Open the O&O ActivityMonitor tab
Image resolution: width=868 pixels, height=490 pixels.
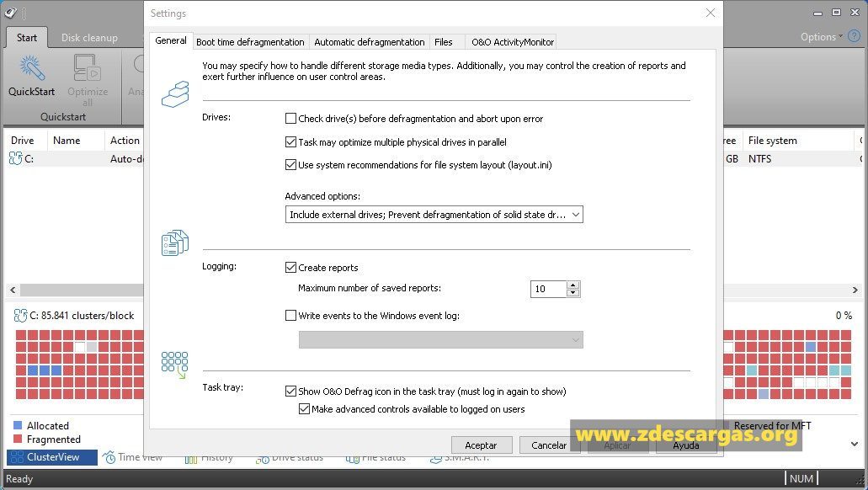click(x=513, y=42)
